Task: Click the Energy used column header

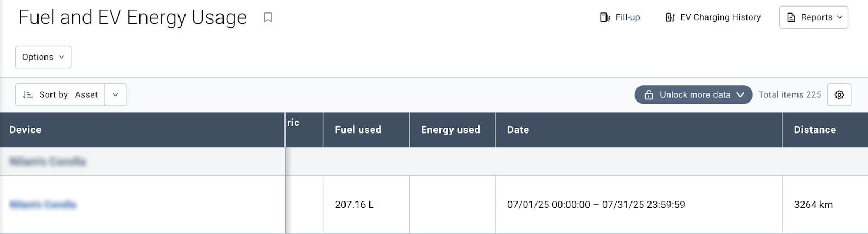Action: (450, 130)
